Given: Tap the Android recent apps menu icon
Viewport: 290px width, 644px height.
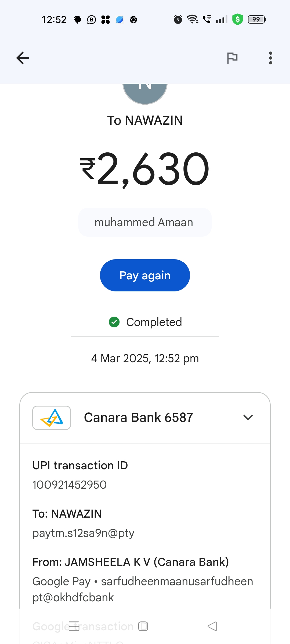Looking at the screenshot, I should tap(74, 626).
